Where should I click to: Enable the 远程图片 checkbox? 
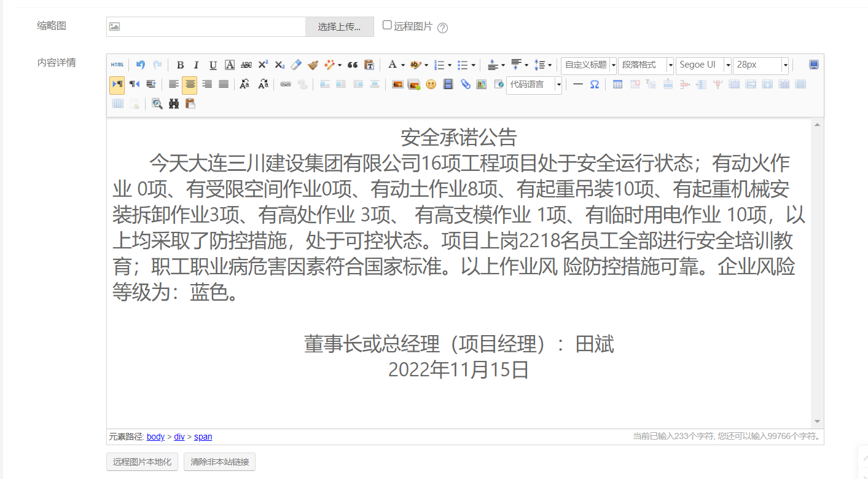pos(387,25)
